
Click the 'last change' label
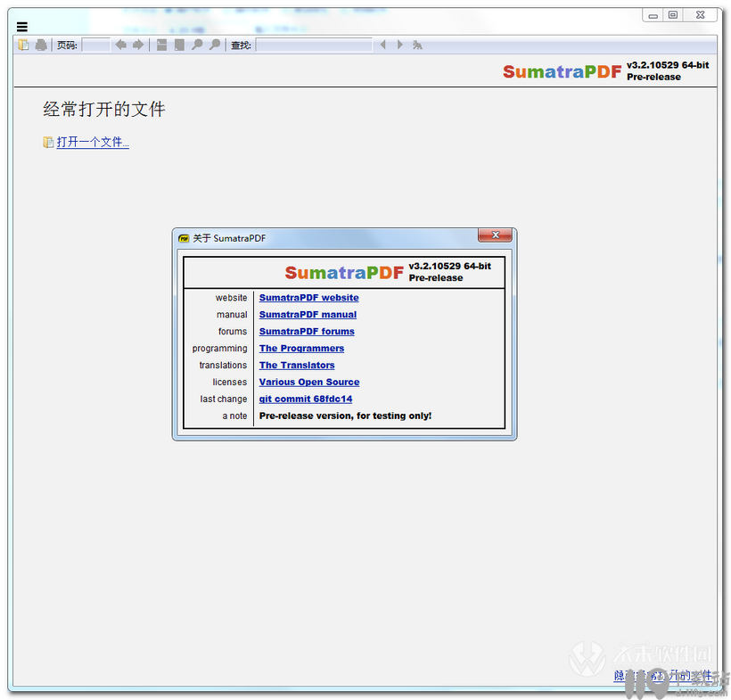coord(224,399)
